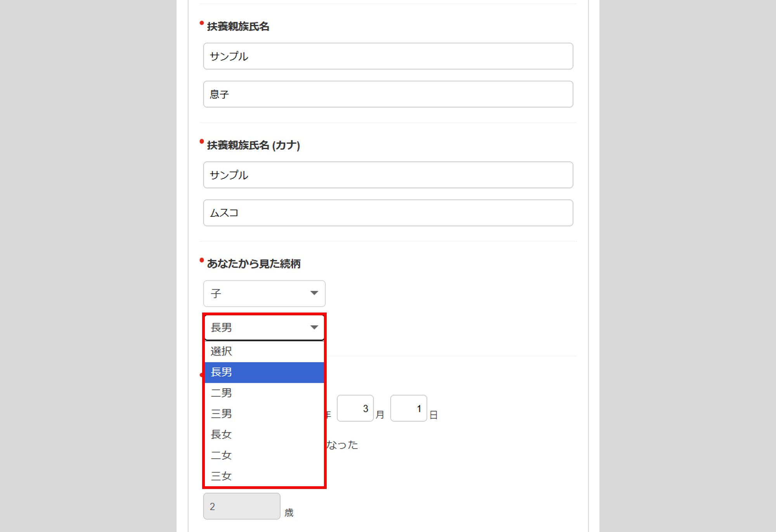Click the あなたから見た続柄 label

click(x=254, y=264)
